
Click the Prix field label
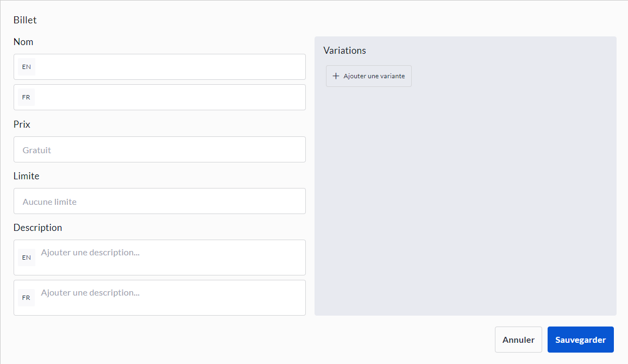click(22, 124)
